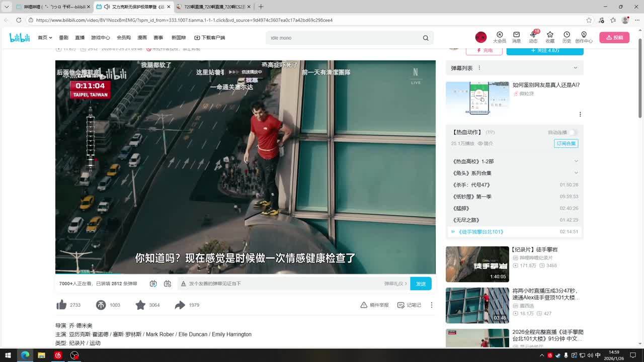Click the search magnifier icon
This screenshot has height=362, width=644.
[426, 38]
